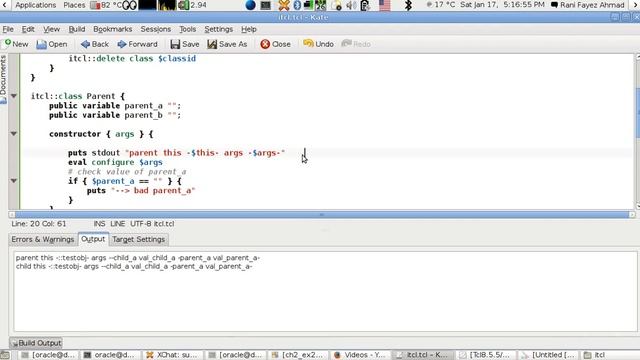Image resolution: width=640 pixels, height=360 pixels.
Task: Open the Bookmarks menu
Action: tap(113, 29)
